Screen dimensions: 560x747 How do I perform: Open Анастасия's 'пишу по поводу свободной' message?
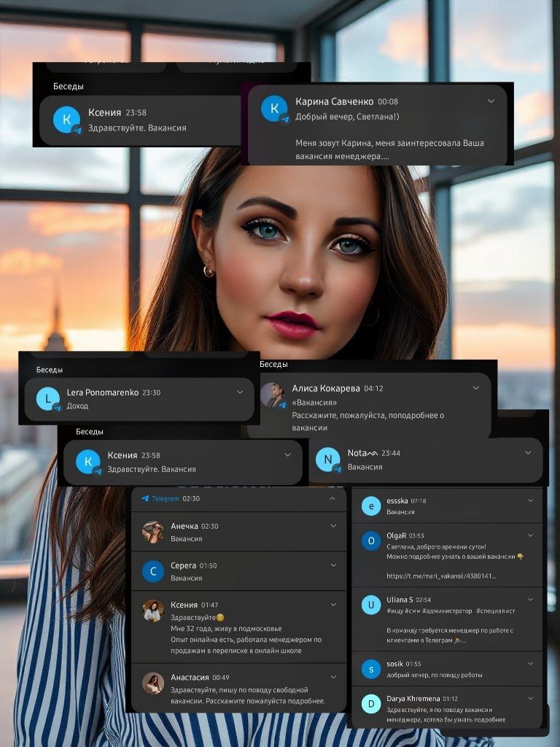248,695
